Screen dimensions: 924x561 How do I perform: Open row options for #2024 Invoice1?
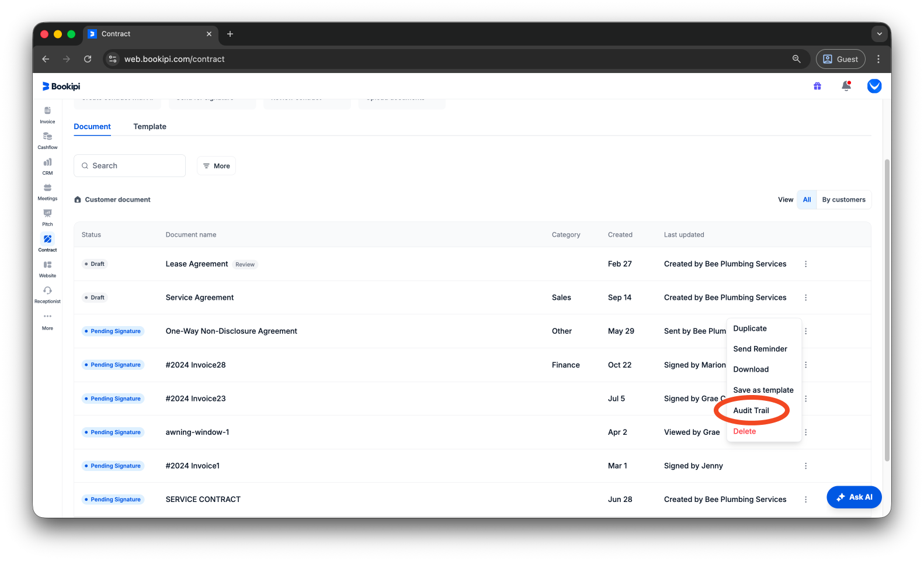tap(805, 466)
